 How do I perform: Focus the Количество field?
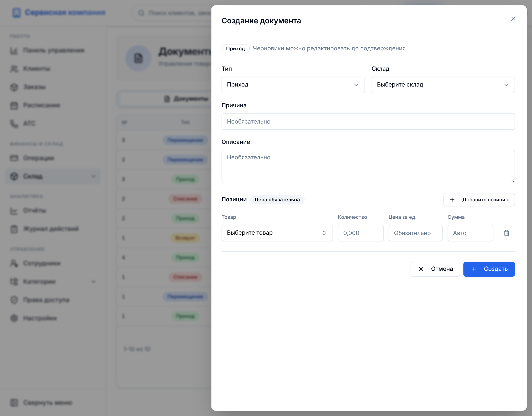tap(361, 233)
